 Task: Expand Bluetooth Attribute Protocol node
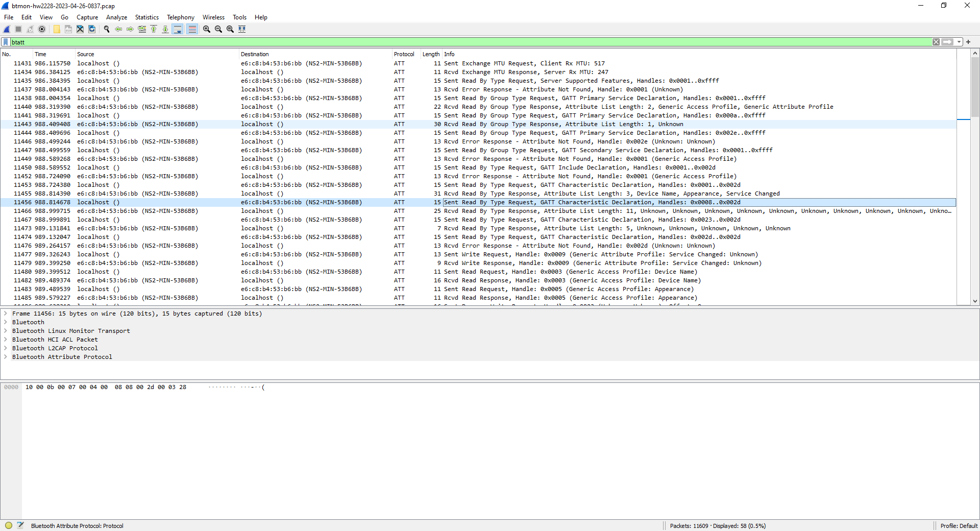(6, 357)
